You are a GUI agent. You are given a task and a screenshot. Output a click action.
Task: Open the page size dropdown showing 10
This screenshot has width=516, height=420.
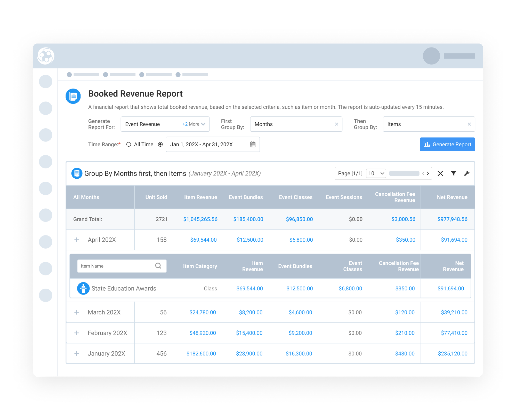click(376, 173)
